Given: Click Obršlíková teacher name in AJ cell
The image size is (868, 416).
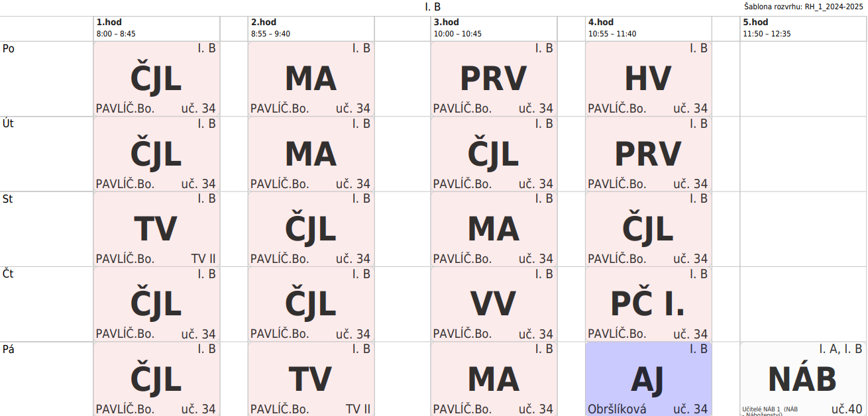Looking at the screenshot, I should tap(617, 409).
